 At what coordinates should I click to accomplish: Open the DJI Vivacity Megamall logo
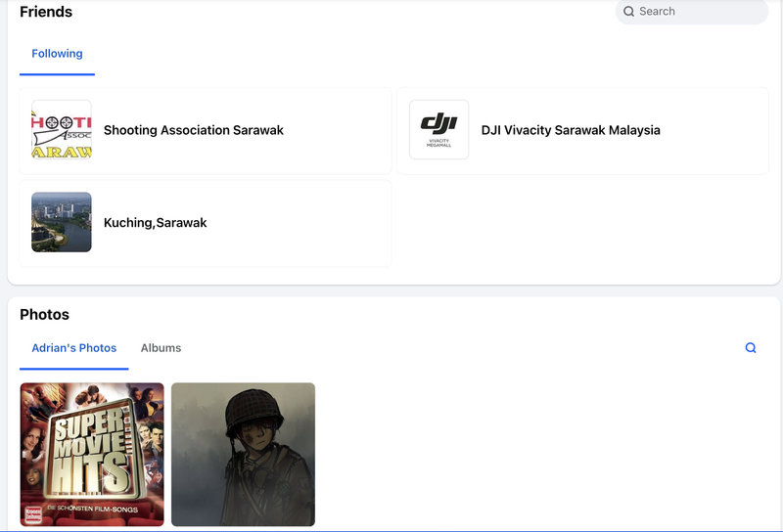pos(438,130)
